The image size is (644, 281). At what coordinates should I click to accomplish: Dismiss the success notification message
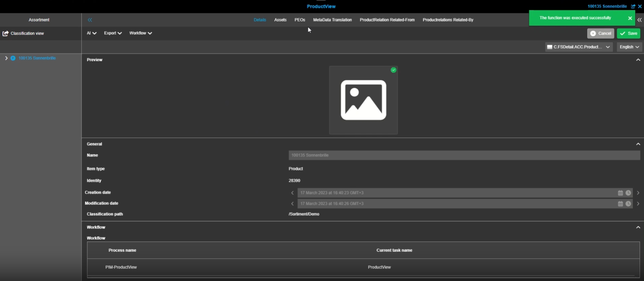tap(630, 18)
